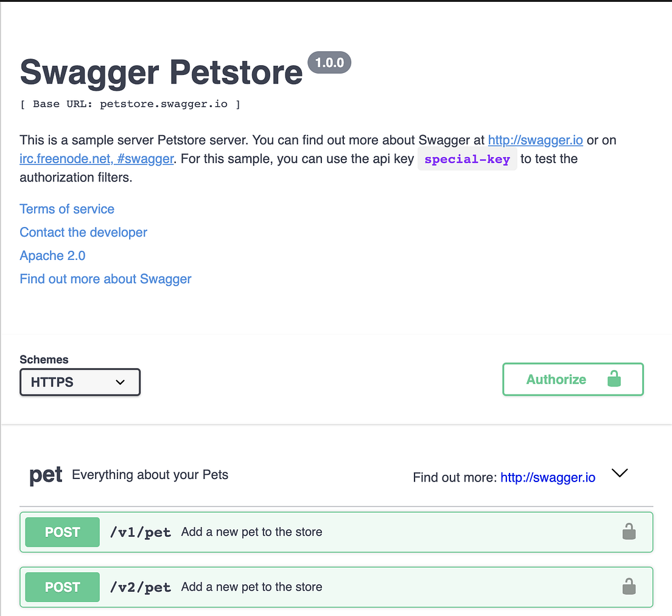Open the Terms of service link

(x=67, y=209)
